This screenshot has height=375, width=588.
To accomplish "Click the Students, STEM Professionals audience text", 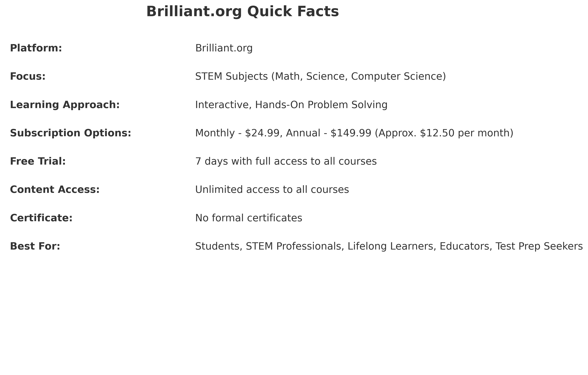I will [389, 247].
